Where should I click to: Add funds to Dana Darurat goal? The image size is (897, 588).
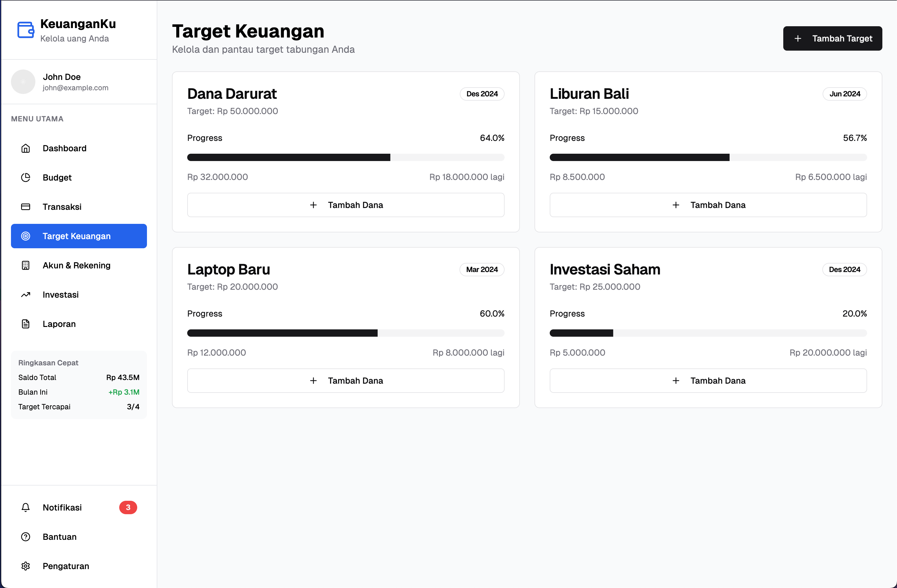[346, 205]
